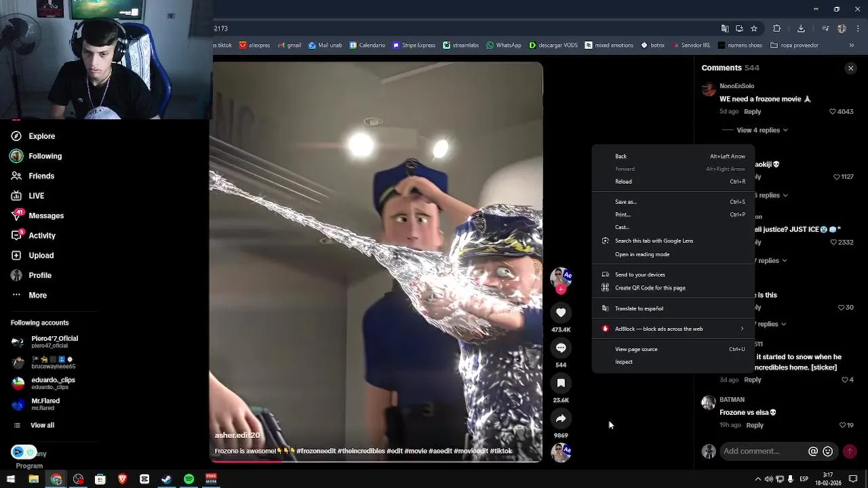Click the translate page icon in address bar
This screenshot has height=488, width=868.
[725, 28]
